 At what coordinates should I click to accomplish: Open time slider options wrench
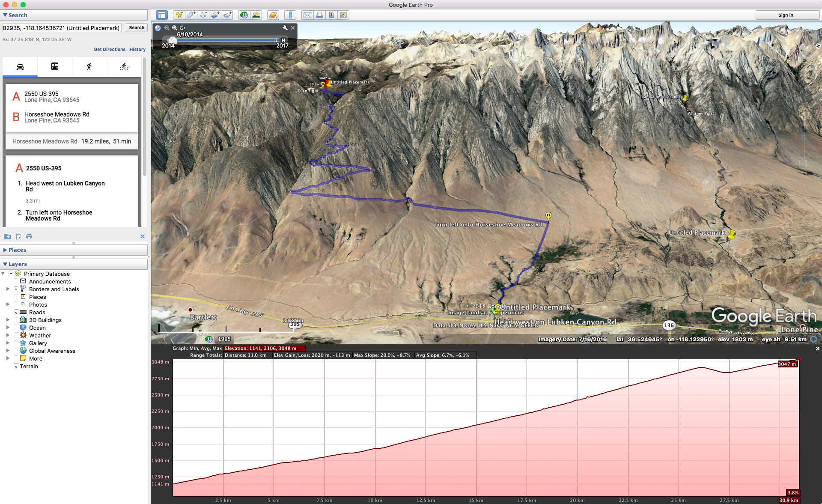pyautogui.click(x=285, y=28)
